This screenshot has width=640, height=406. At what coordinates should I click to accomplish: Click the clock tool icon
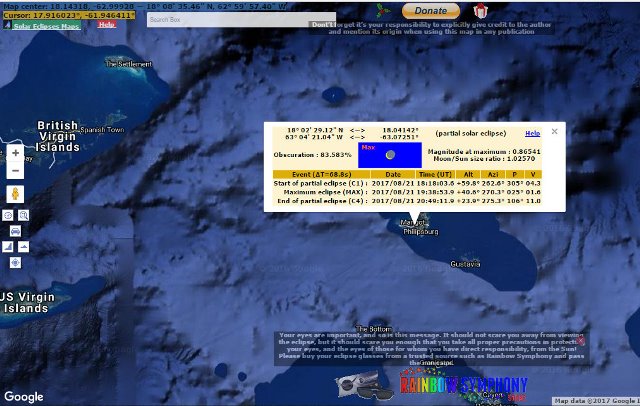(8, 215)
